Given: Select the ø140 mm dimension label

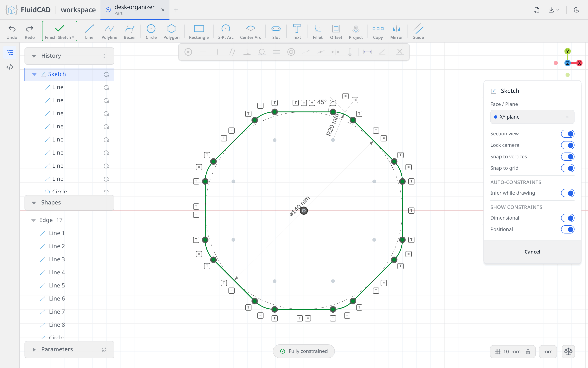Looking at the screenshot, I should pyautogui.click(x=300, y=206).
